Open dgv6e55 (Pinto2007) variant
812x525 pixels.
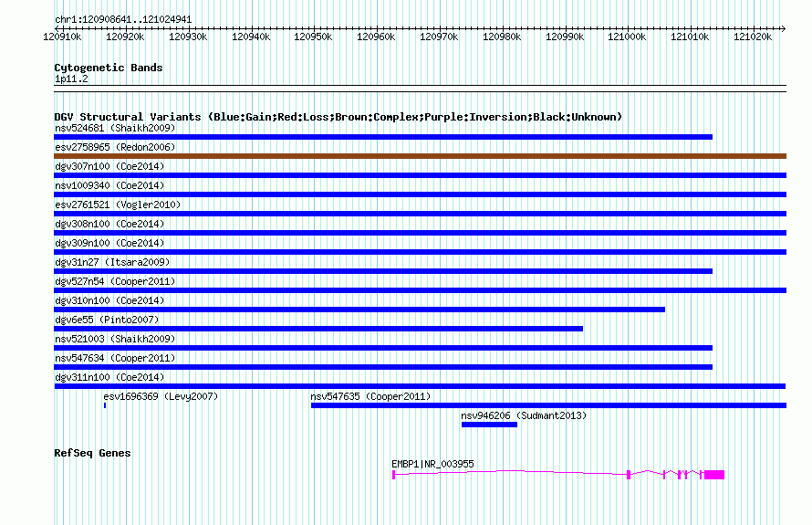[x=107, y=320]
